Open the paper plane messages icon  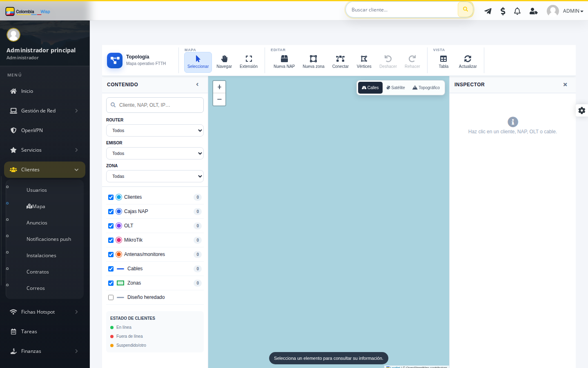(488, 11)
